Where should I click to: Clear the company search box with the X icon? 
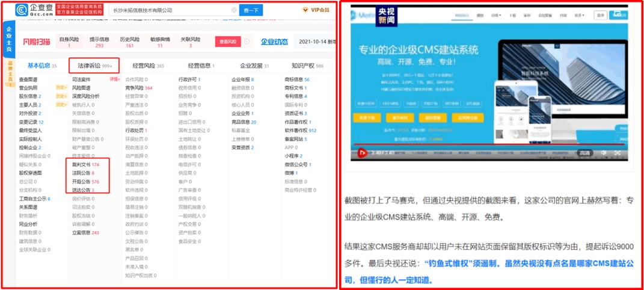[x=234, y=10]
